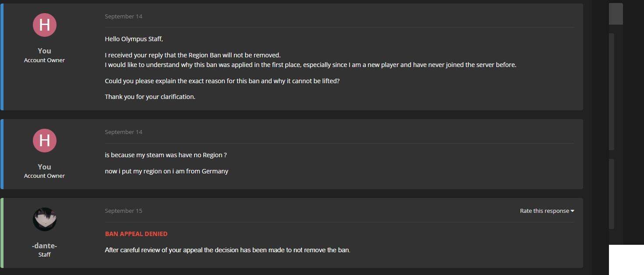This screenshot has height=275, width=644.
Task: Click the H avatar on the first post
Action: (44, 25)
